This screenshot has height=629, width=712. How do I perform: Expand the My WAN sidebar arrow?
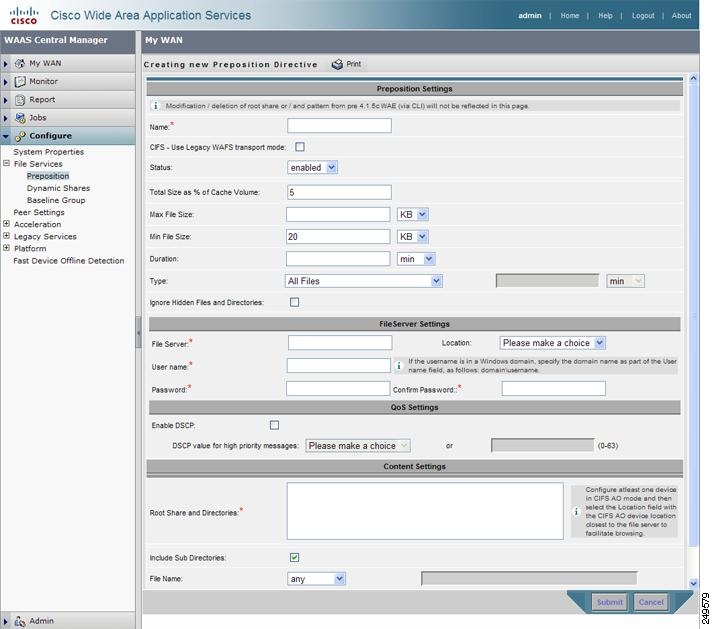(5, 64)
